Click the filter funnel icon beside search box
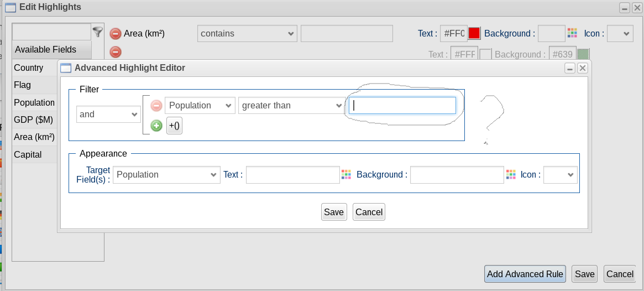This screenshot has height=291, width=644. (x=97, y=32)
